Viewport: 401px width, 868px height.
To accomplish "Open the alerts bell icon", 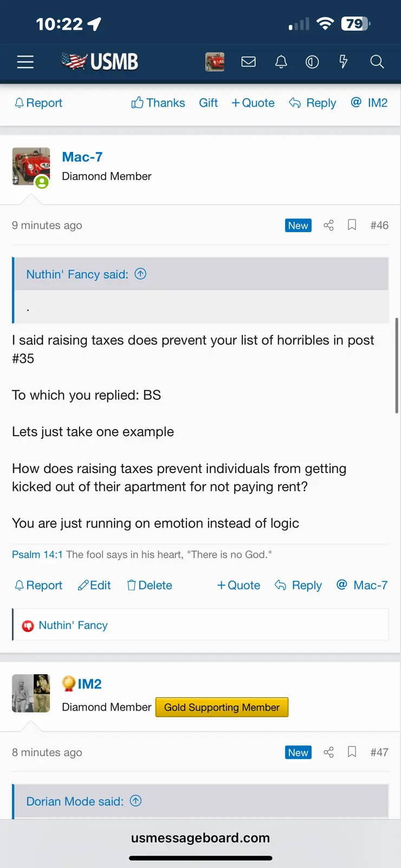I will (281, 62).
